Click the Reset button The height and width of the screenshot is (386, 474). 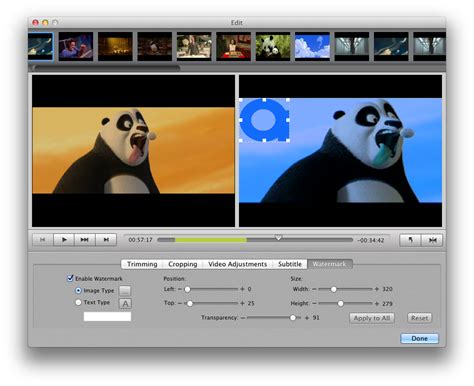point(419,318)
